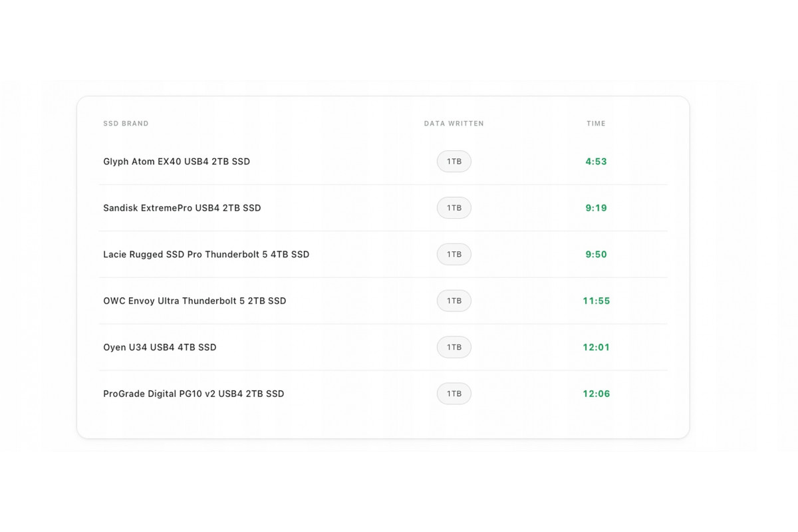This screenshot has width=798, height=532.
Task: Click the DATA WRITTEN column header
Action: click(454, 124)
